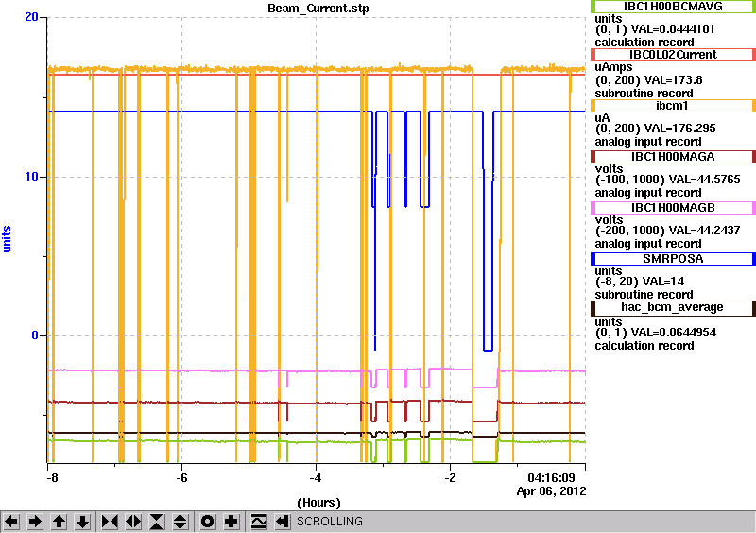This screenshot has height=533, width=756.
Task: Click the hac_bcm_average value VAL=0.0644954
Action: tap(674, 333)
